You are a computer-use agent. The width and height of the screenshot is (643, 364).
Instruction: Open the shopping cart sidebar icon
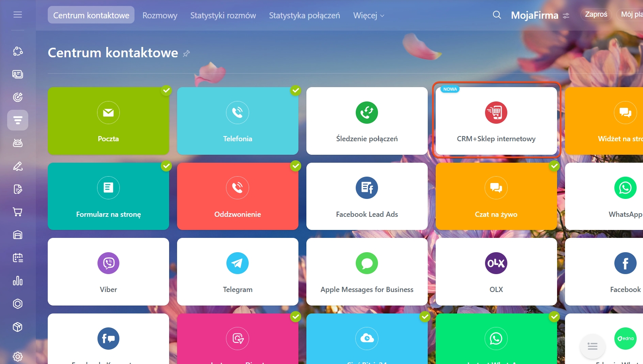[18, 212]
